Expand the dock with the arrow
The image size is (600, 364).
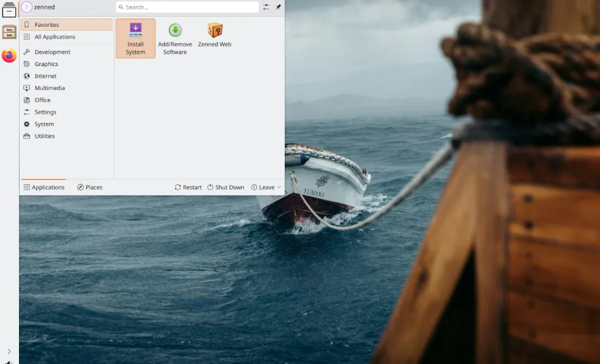tap(9, 352)
